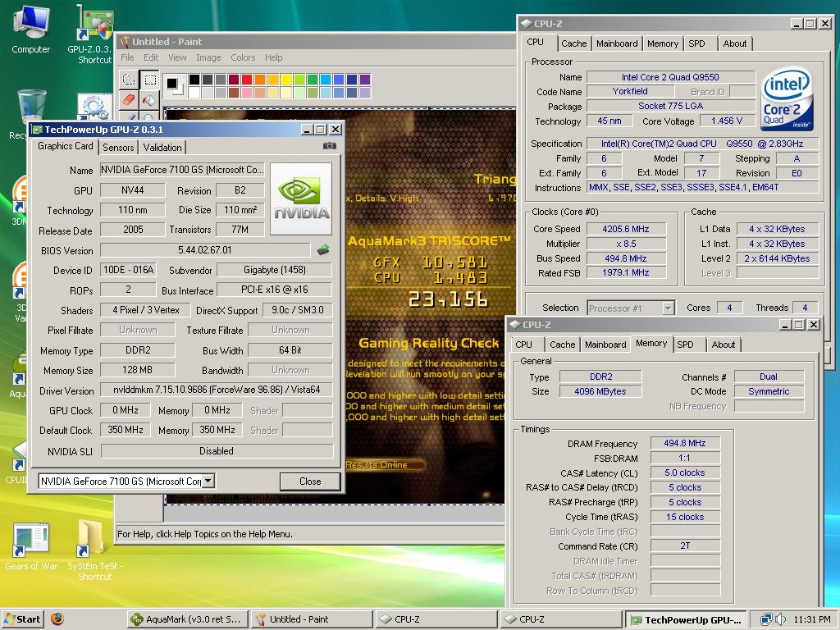Click Untitled - Paint taskbar button

pyautogui.click(x=312, y=619)
